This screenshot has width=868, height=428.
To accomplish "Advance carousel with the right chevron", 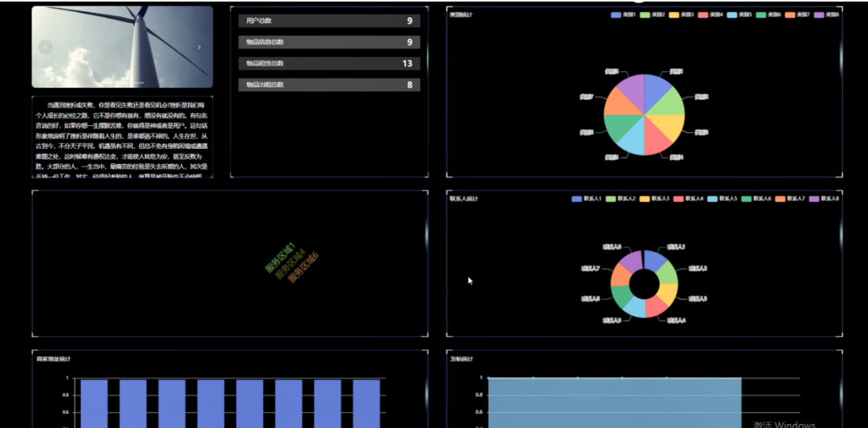I will [200, 47].
